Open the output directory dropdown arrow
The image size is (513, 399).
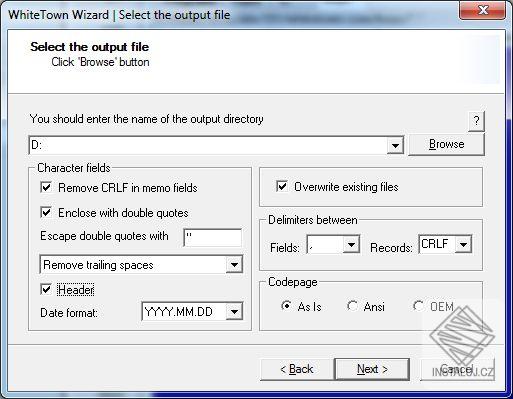click(395, 145)
